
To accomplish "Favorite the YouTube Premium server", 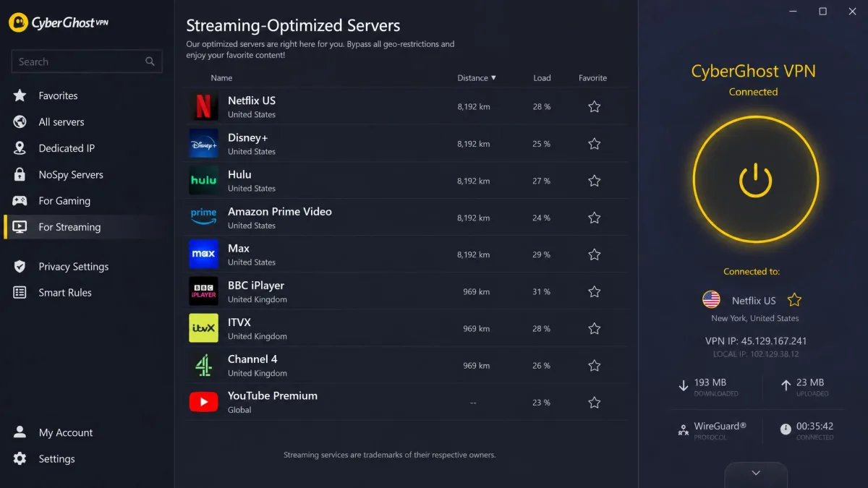I will [594, 402].
